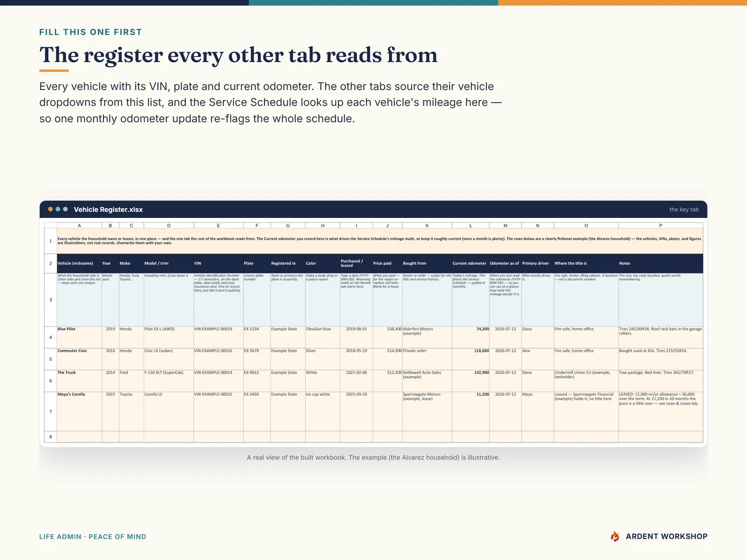
Task: Click the Ardent Workshop flame logo
Action: 615,536
